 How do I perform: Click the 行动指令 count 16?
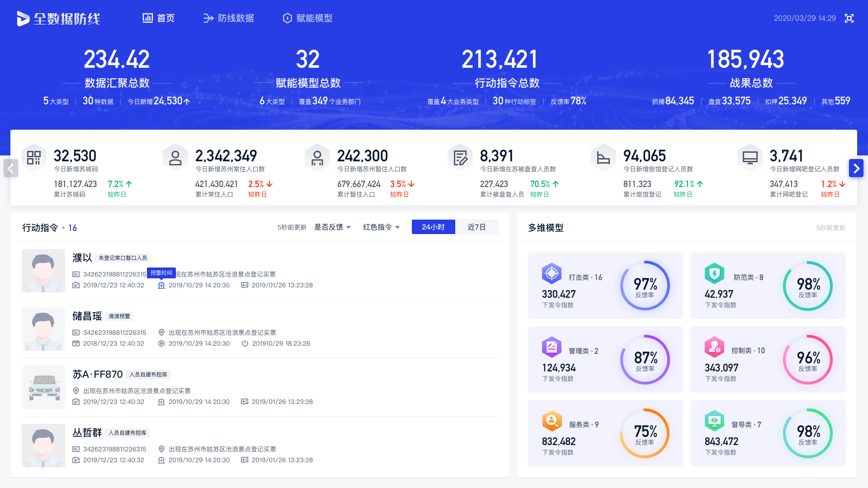[73, 228]
